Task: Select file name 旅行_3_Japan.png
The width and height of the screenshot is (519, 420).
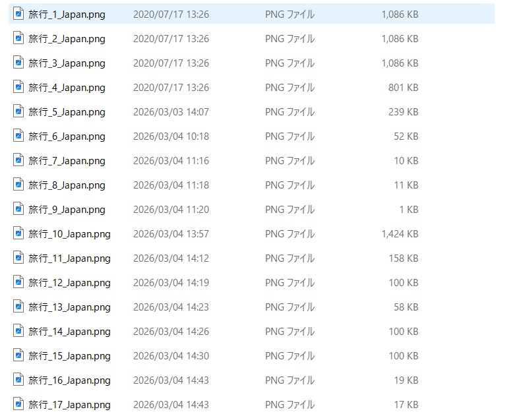Action: point(67,63)
